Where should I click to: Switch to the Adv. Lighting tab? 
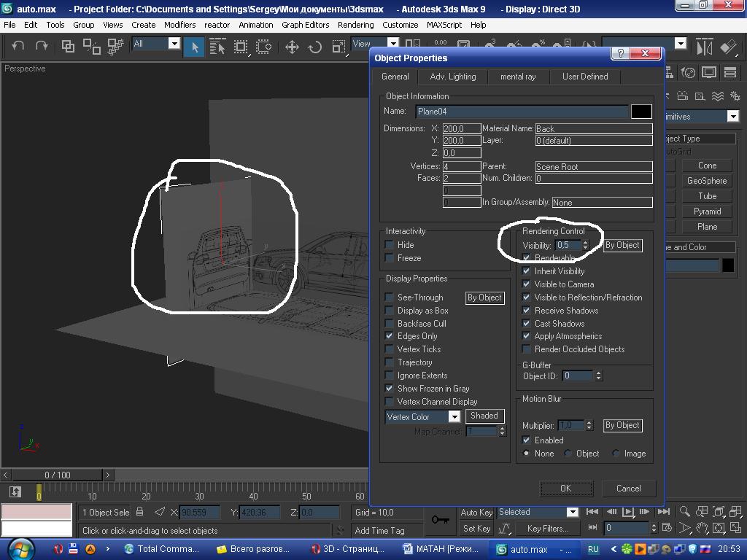(452, 77)
